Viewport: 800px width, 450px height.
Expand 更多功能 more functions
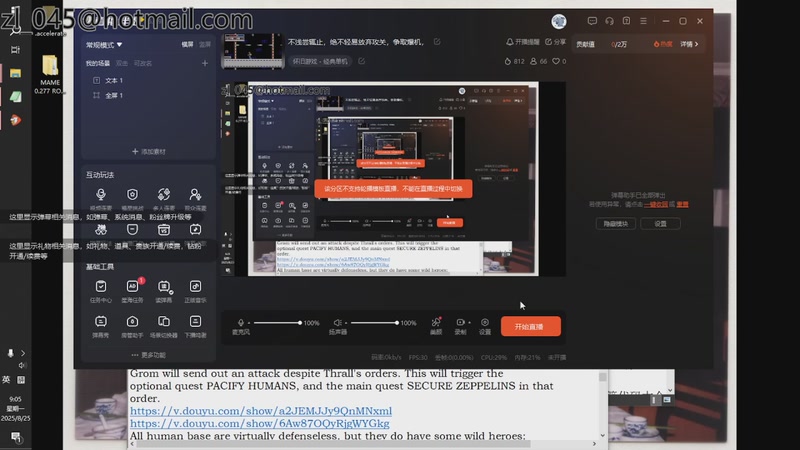tap(148, 355)
